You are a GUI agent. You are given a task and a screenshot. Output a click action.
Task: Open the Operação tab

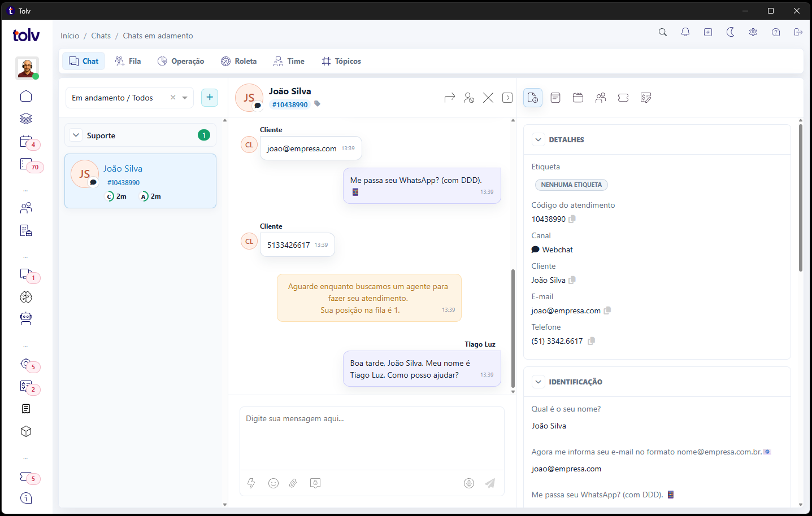pos(181,61)
